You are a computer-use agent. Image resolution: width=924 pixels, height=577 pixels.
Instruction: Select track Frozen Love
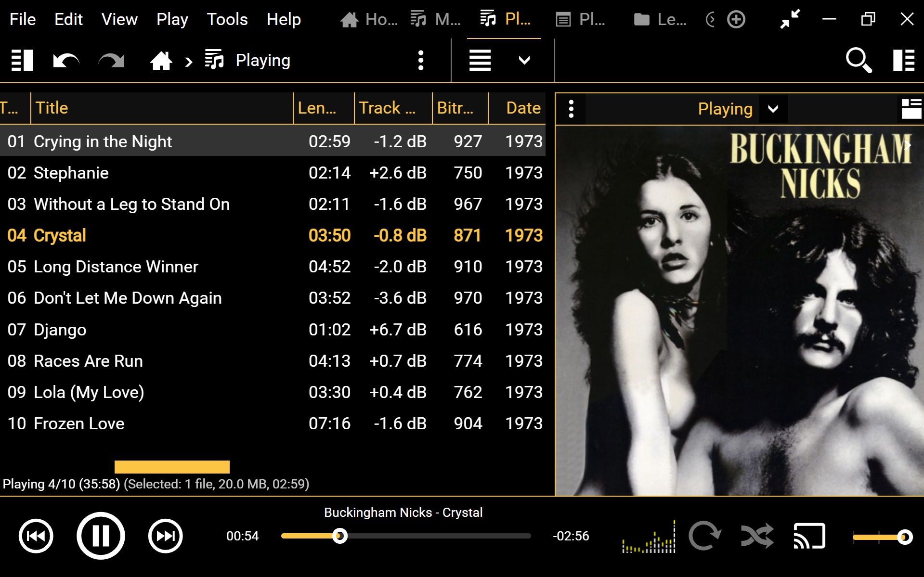(x=273, y=423)
